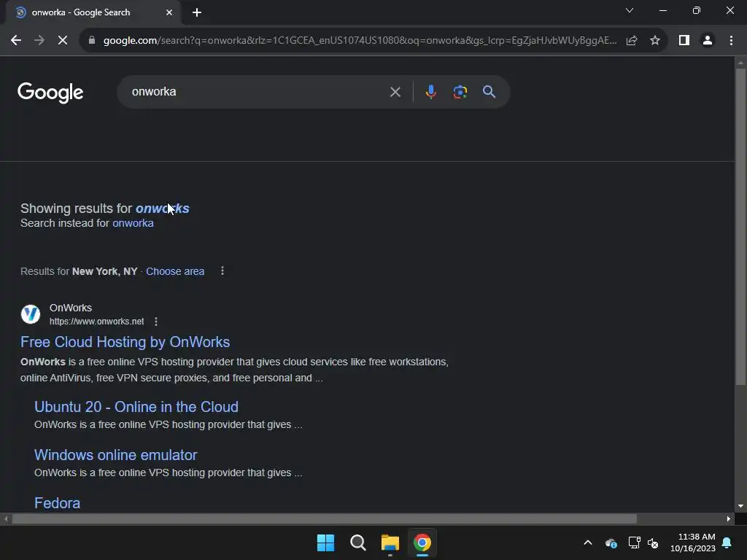Open the Chrome three-dot menu
747x560 pixels.
[731, 41]
